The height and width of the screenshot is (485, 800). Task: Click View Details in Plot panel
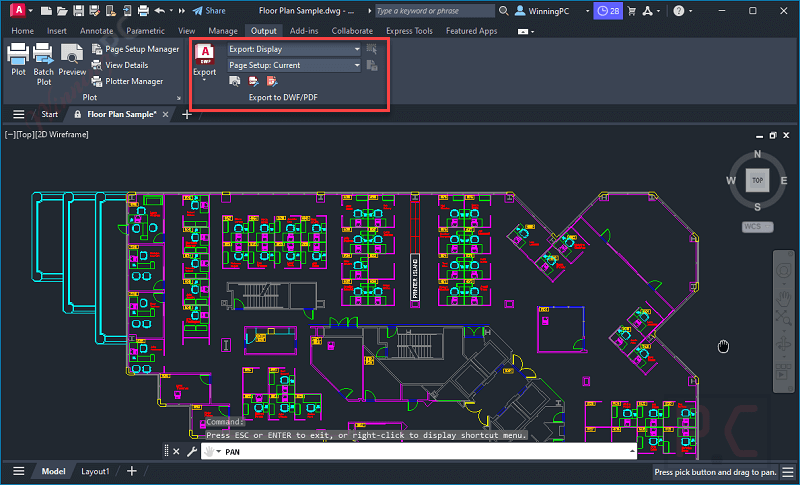point(120,65)
